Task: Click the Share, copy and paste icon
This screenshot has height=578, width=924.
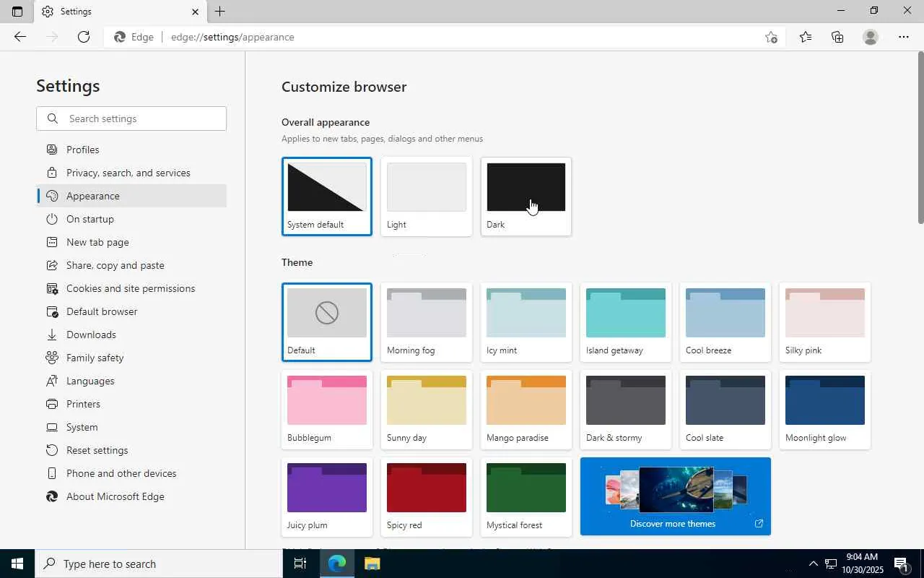Action: tap(52, 265)
